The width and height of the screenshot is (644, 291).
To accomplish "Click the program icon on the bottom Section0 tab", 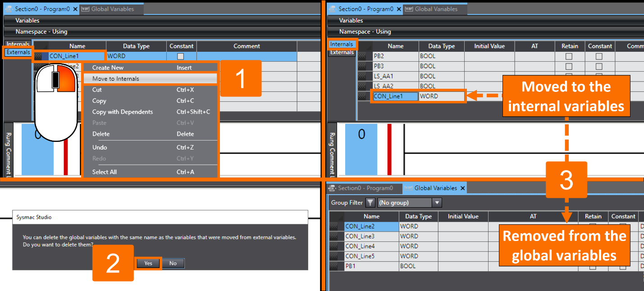I will coord(333,188).
